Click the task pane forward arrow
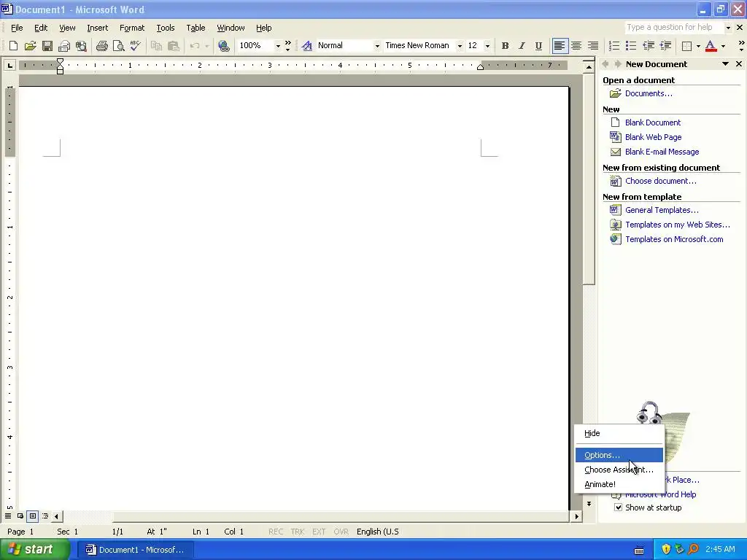Image resolution: width=747 pixels, height=560 pixels. pos(618,64)
